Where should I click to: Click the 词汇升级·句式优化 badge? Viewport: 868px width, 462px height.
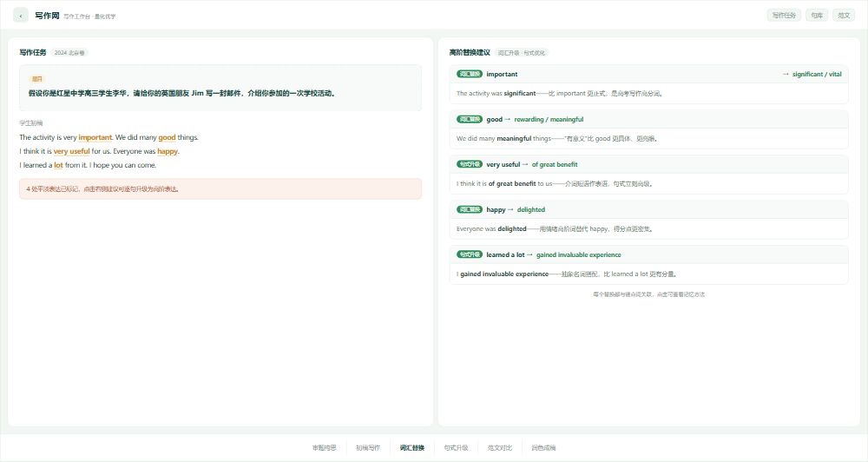pos(522,53)
